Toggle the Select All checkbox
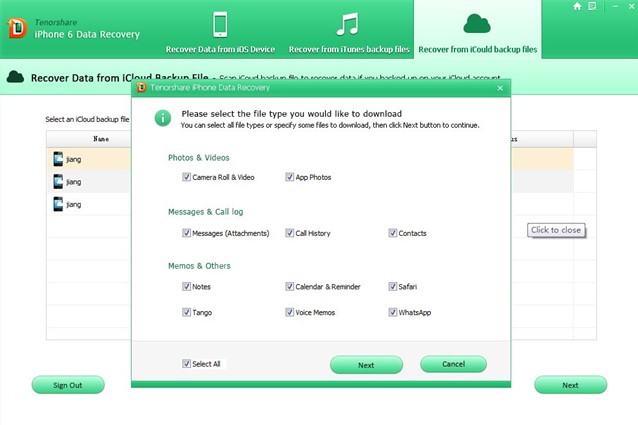The width and height of the screenshot is (638, 425). pos(186,364)
